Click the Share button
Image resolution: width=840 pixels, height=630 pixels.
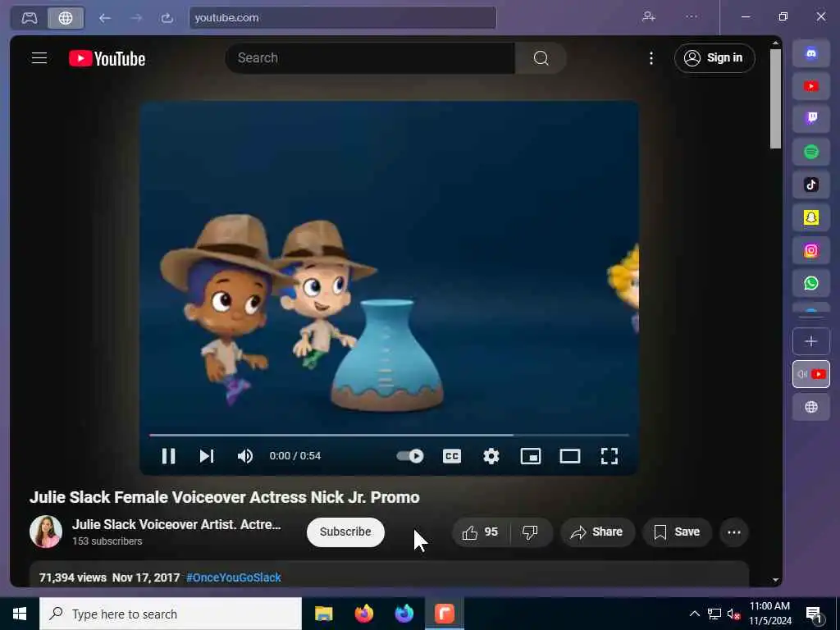pos(597,532)
